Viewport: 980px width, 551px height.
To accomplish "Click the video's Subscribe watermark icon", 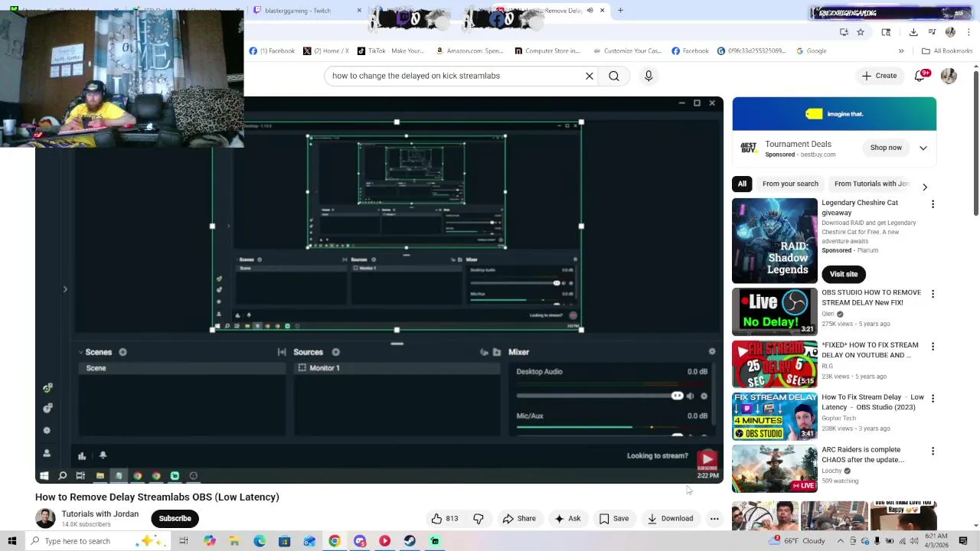I will [707, 461].
